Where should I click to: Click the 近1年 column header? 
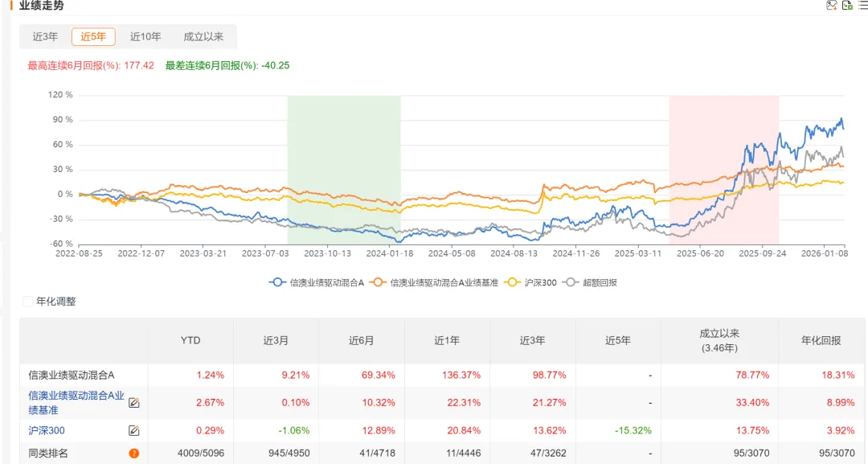click(447, 340)
